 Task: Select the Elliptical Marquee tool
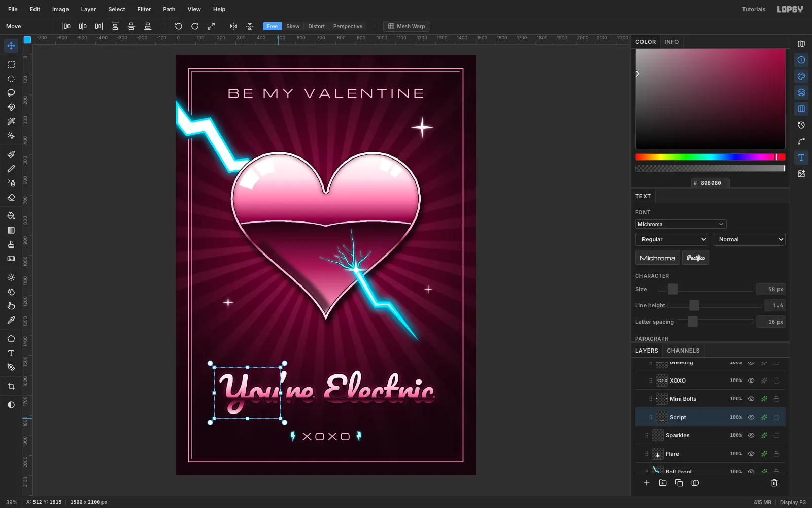[x=11, y=79]
